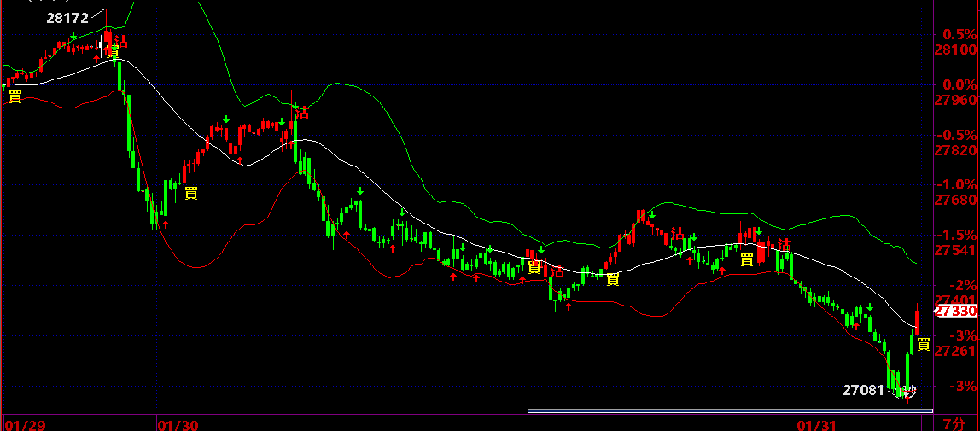The width and height of the screenshot is (980, 431).
Task: Select the 買 marker just after the 01/30 date line
Action: click(191, 192)
